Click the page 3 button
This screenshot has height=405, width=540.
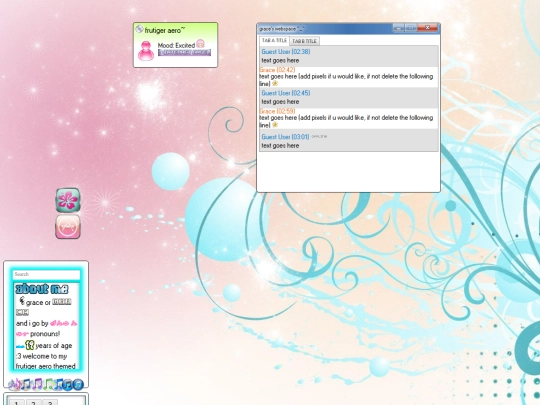(x=50, y=402)
